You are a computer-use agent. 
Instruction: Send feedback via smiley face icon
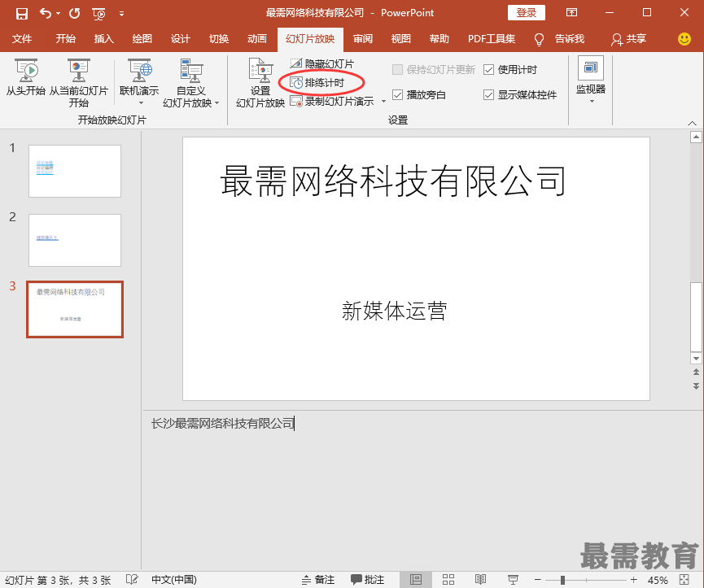coord(684,39)
